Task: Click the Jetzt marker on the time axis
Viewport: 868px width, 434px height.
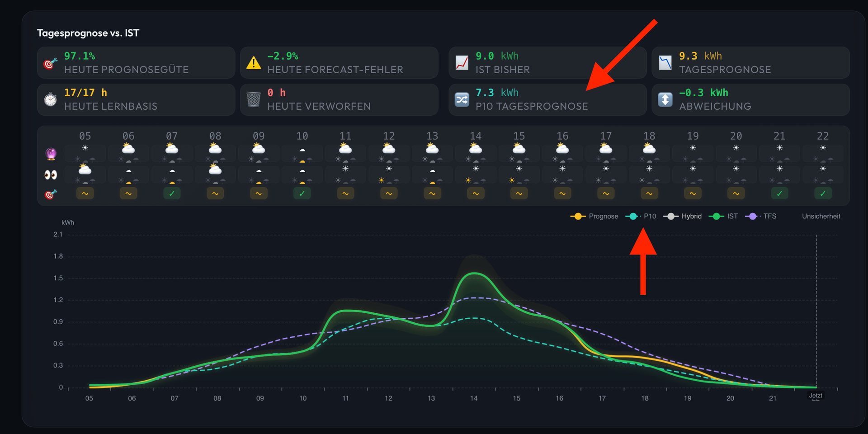Action: (816, 396)
